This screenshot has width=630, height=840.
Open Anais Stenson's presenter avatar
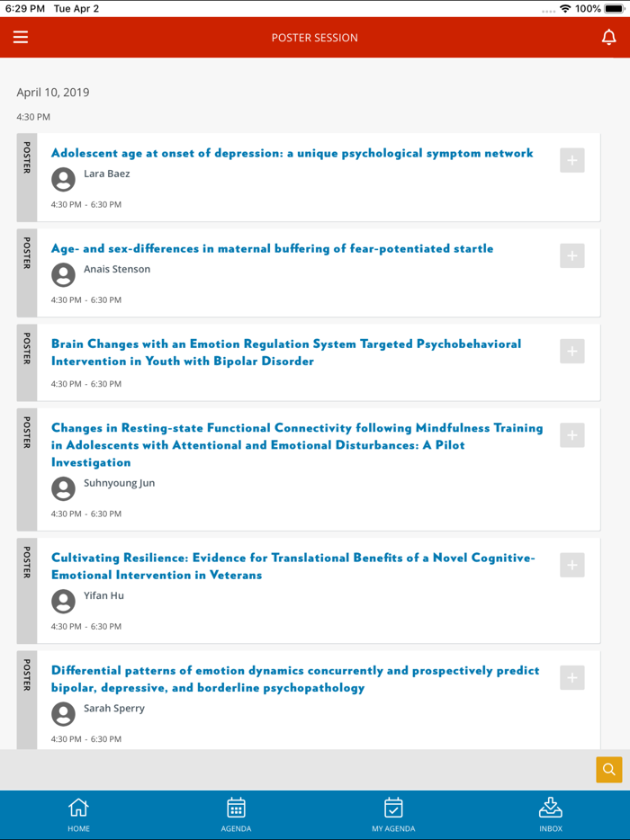[x=63, y=275]
